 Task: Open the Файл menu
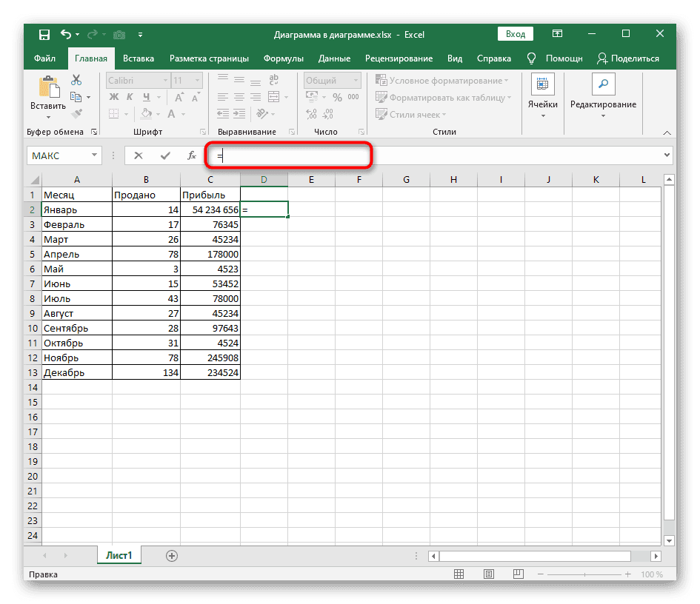[x=44, y=58]
